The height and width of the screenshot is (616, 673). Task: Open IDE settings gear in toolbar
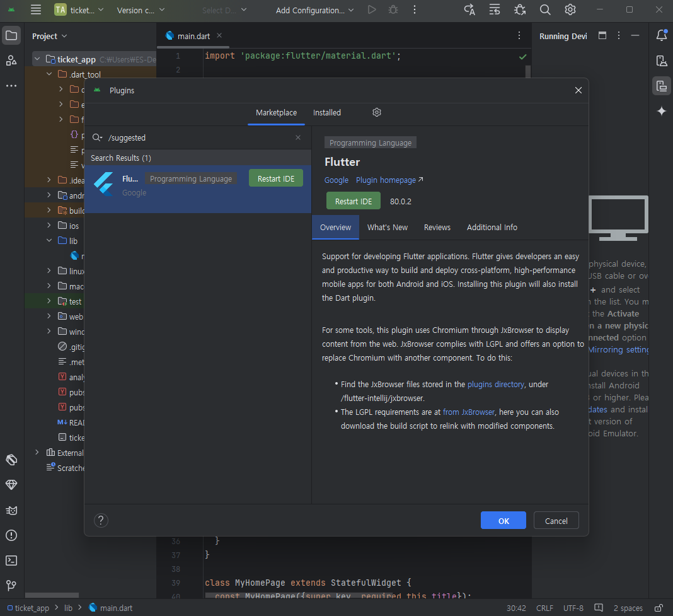[x=570, y=10]
